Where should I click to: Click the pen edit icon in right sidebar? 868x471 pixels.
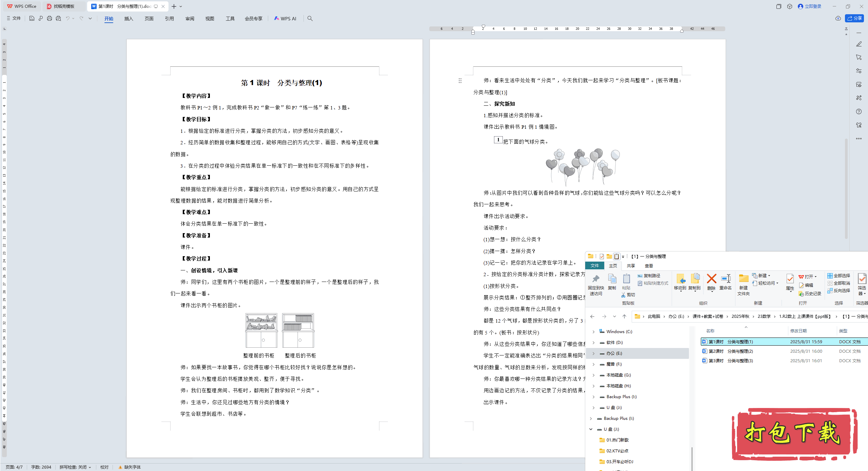[x=859, y=44]
